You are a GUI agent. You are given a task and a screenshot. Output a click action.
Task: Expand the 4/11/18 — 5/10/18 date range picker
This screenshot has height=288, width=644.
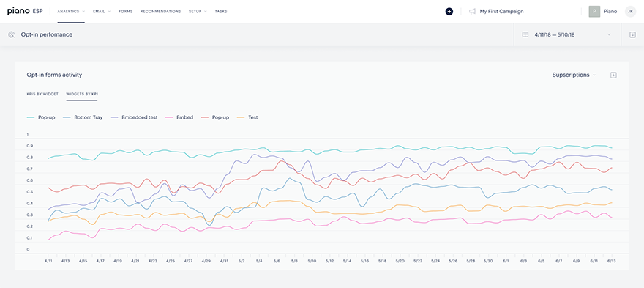pos(566,35)
